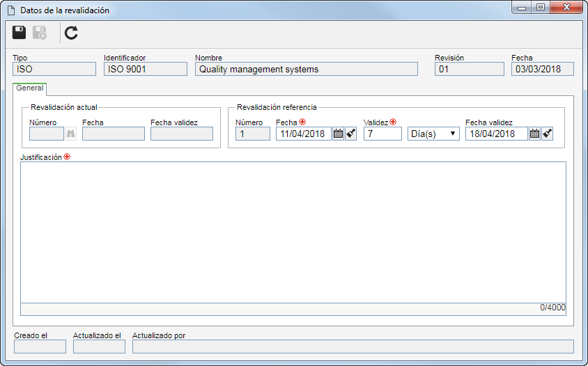
Task: Close the Datos de la revalidación window
Action: coord(566,8)
